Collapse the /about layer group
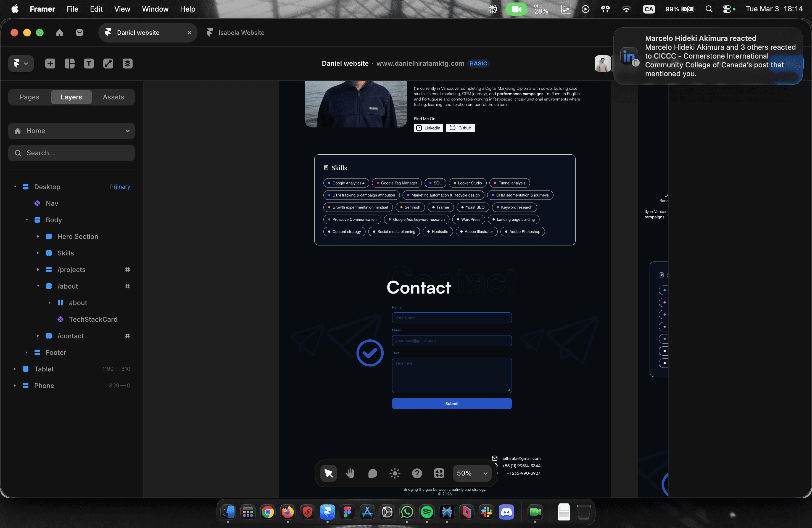This screenshot has height=528, width=812. pos(38,286)
